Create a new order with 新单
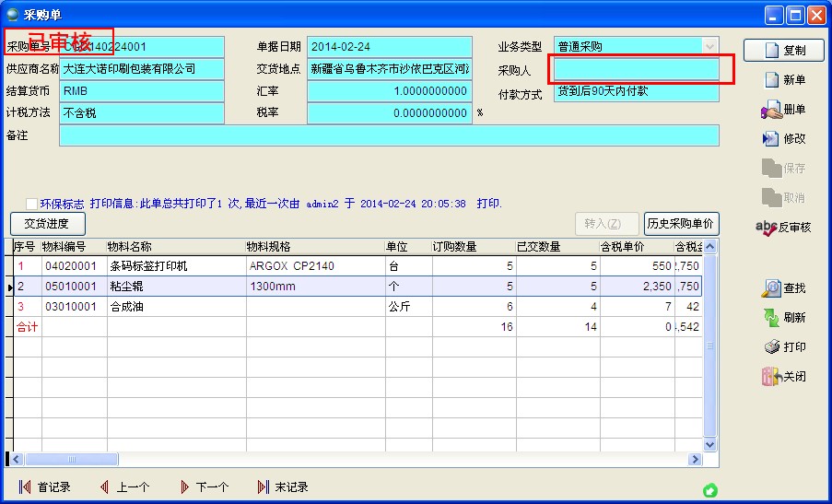The width and height of the screenshot is (832, 504). click(x=783, y=80)
